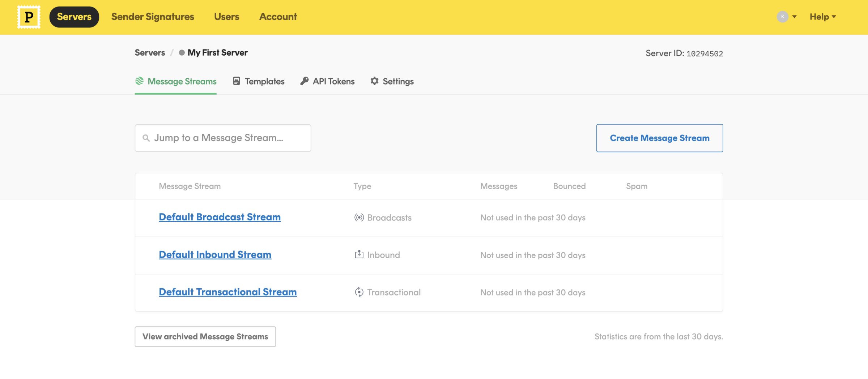868x379 pixels.
Task: Open the Sender Signatures menu
Action: click(x=152, y=17)
